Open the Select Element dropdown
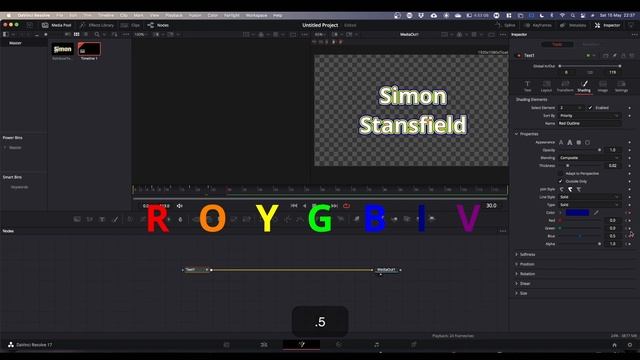This screenshot has width=640, height=360. pyautogui.click(x=571, y=108)
